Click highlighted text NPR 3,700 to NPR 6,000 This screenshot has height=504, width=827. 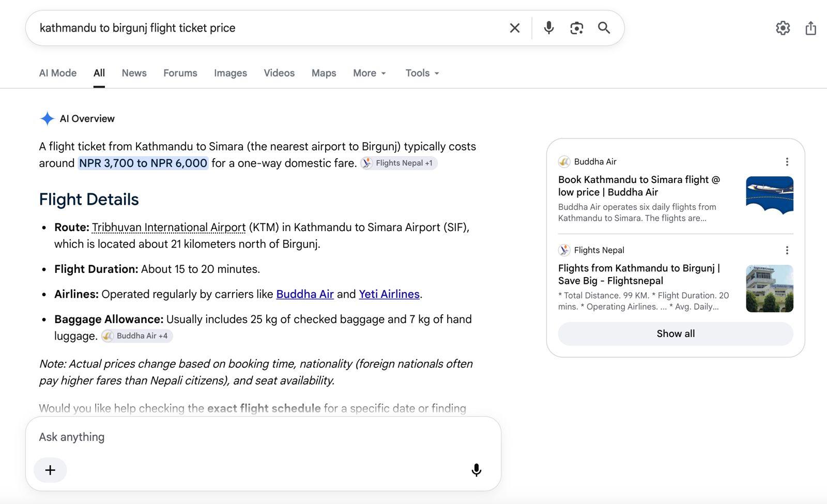(143, 163)
